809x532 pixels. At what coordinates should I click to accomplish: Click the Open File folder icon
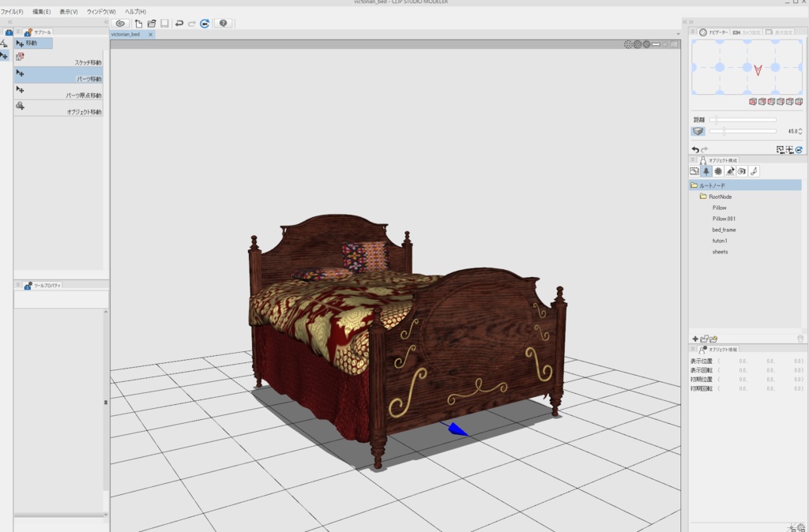click(x=153, y=24)
